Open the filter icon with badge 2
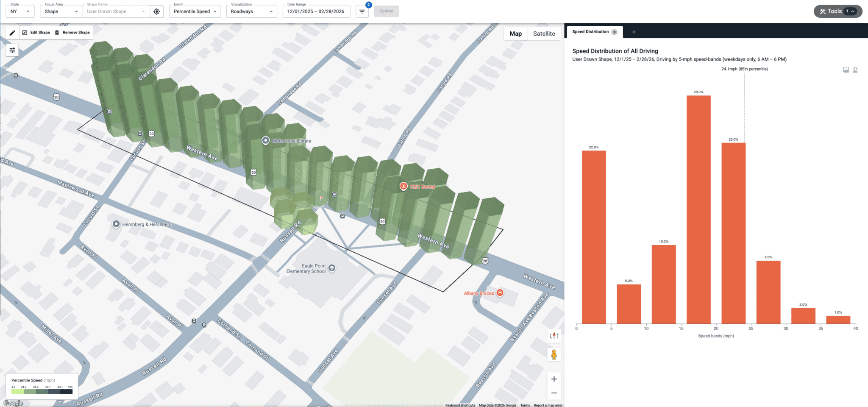The height and width of the screenshot is (407, 868). pos(362,11)
